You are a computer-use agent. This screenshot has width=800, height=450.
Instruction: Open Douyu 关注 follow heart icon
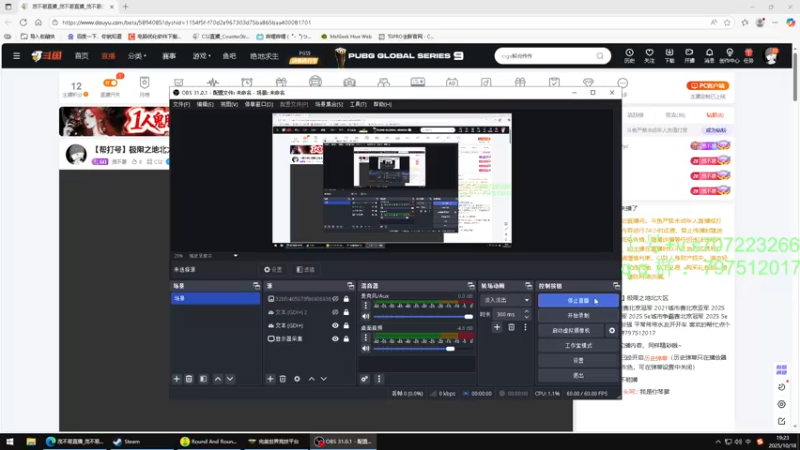pyautogui.click(x=649, y=56)
